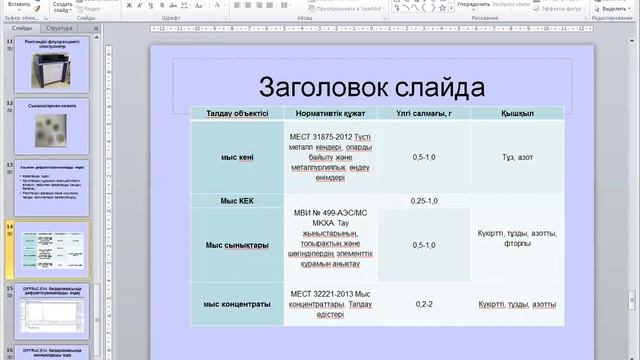Open the clipboard group dialog launcher
This screenshot has height=360, width=640.
pyautogui.click(x=45, y=18)
